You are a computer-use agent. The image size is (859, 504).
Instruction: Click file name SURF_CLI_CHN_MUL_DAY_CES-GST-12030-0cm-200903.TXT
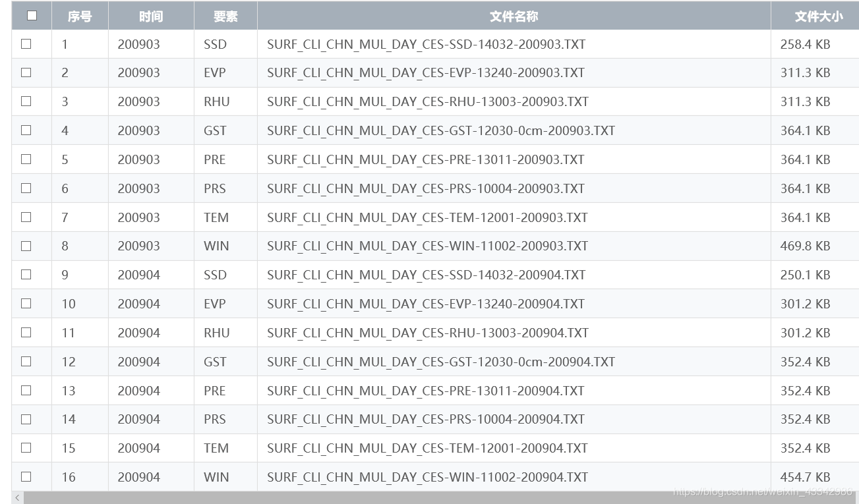coord(441,131)
